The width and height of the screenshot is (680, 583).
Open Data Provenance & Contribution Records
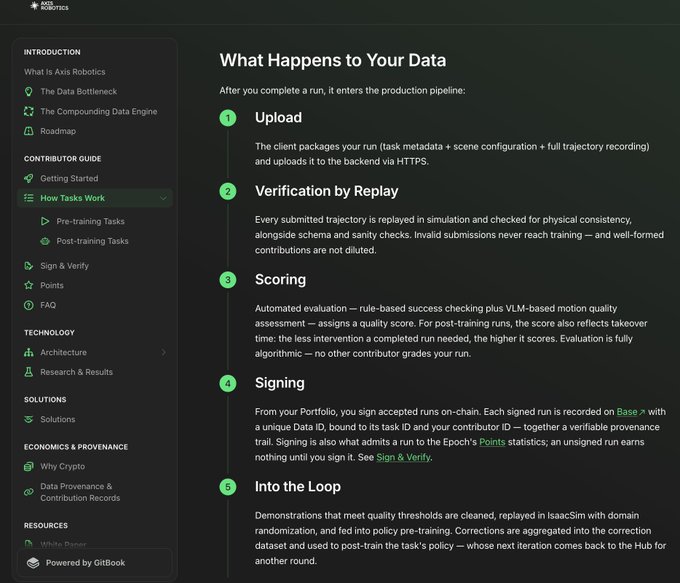pos(80,492)
